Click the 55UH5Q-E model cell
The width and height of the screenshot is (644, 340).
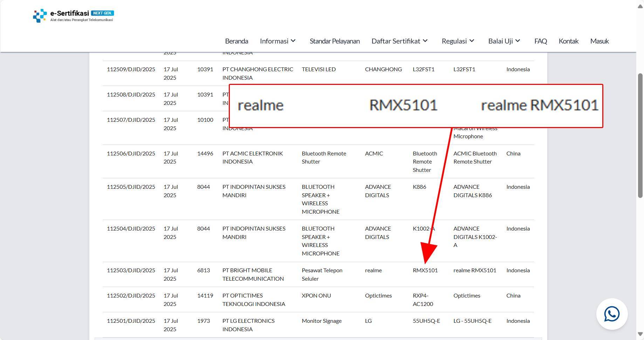pyautogui.click(x=426, y=321)
